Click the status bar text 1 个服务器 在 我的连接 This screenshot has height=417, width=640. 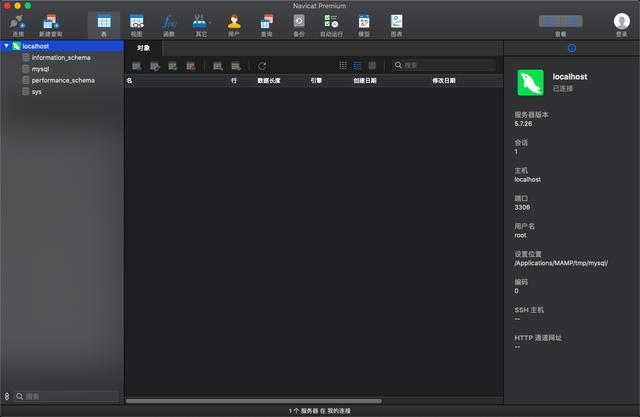tap(320, 411)
